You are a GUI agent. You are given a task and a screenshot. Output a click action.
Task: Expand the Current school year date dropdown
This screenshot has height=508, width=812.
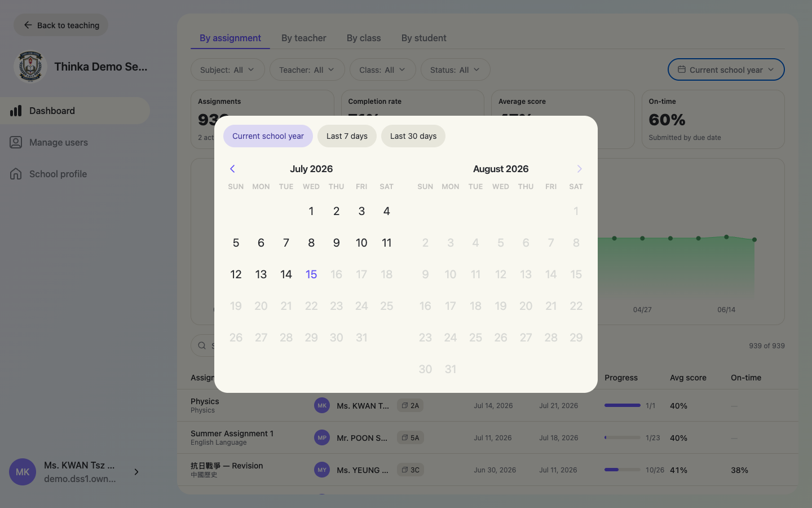(726, 69)
